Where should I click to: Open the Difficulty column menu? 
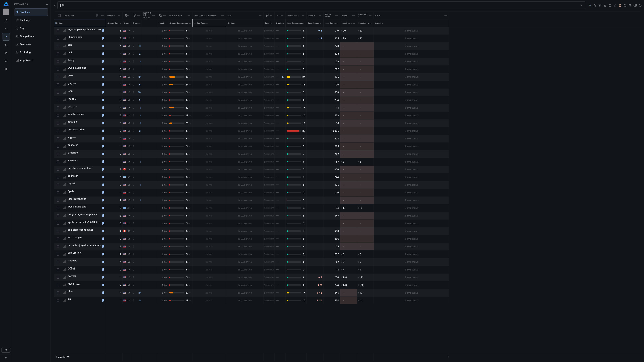pyautogui.click(x=303, y=15)
